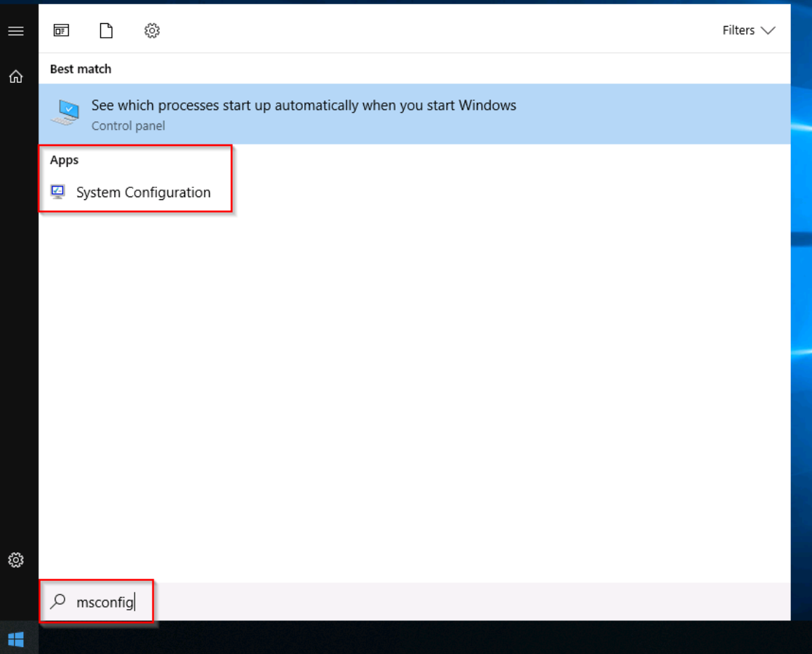Open search settings gear in the left sidebar
The image size is (812, 654).
tap(15, 560)
